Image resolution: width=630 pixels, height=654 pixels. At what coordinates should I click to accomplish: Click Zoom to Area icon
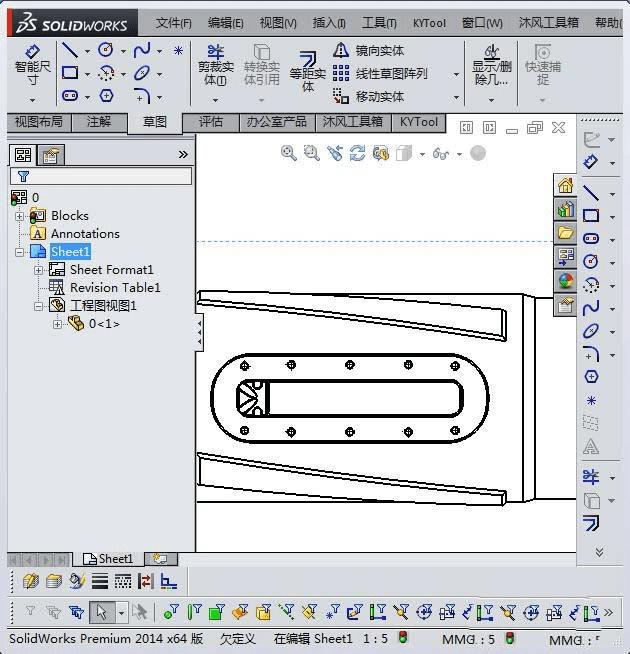coord(312,153)
